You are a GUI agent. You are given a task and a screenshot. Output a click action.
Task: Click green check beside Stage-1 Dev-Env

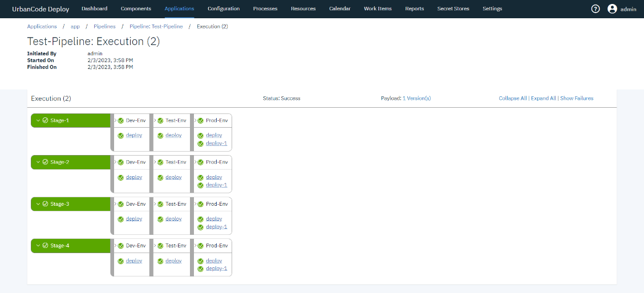point(121,121)
